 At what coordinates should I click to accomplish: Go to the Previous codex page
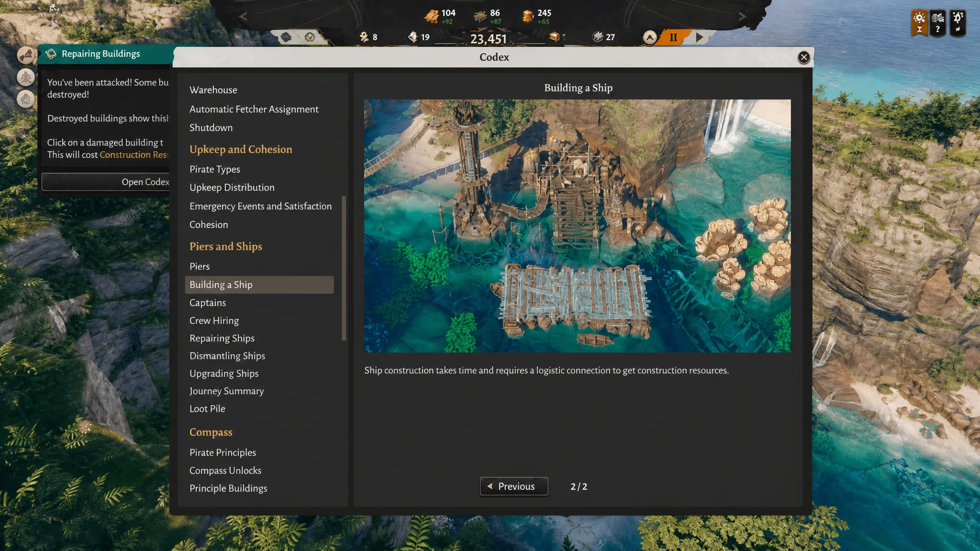(514, 486)
